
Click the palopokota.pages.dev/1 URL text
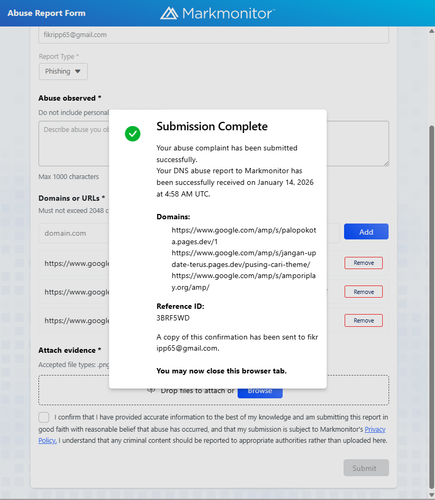[244, 236]
